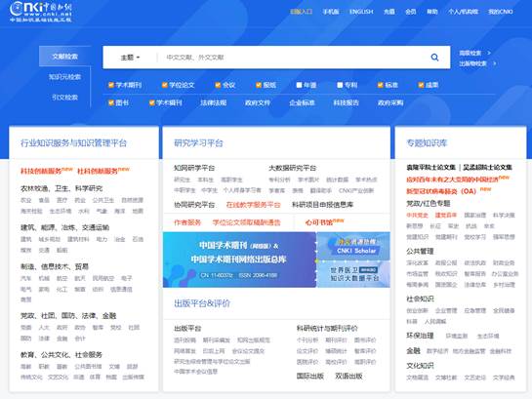
Task: Toggle the 学术期刊 checkbox in first row
Action: (x=111, y=85)
